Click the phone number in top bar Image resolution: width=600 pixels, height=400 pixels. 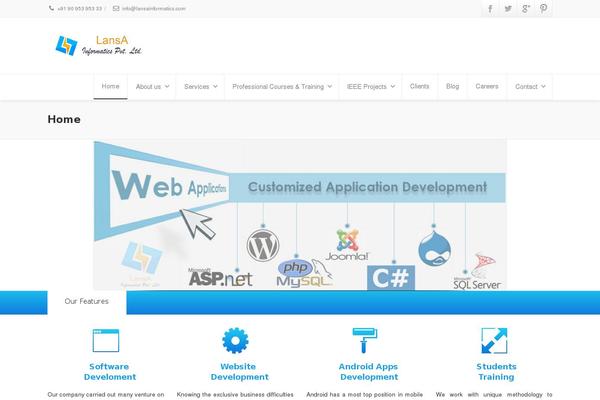pyautogui.click(x=80, y=8)
